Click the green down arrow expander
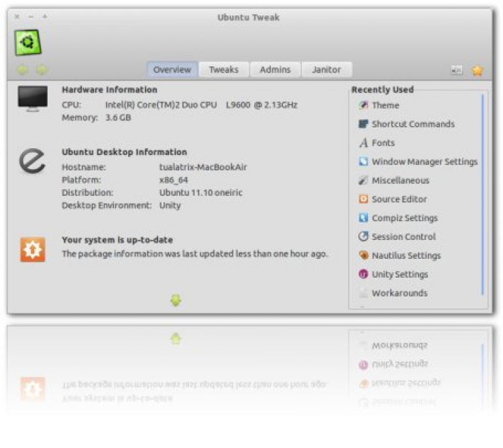 coord(176,300)
